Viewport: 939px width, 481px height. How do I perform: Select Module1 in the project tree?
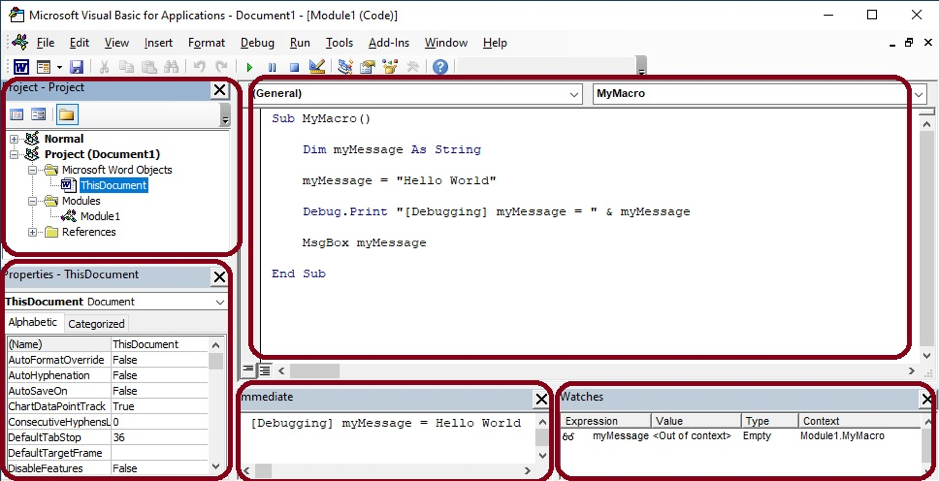(x=100, y=216)
